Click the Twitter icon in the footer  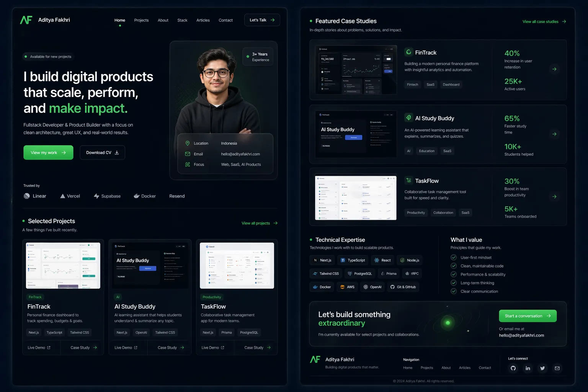(542, 368)
